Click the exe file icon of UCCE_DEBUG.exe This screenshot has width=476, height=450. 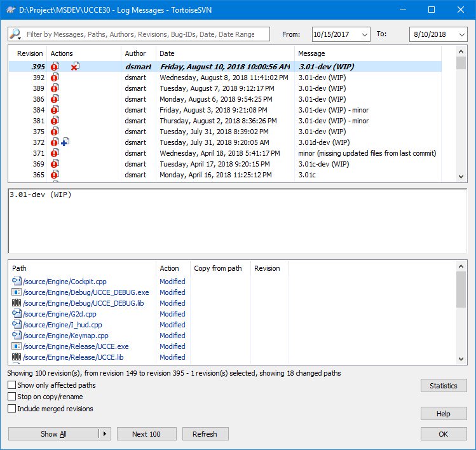pos(17,292)
